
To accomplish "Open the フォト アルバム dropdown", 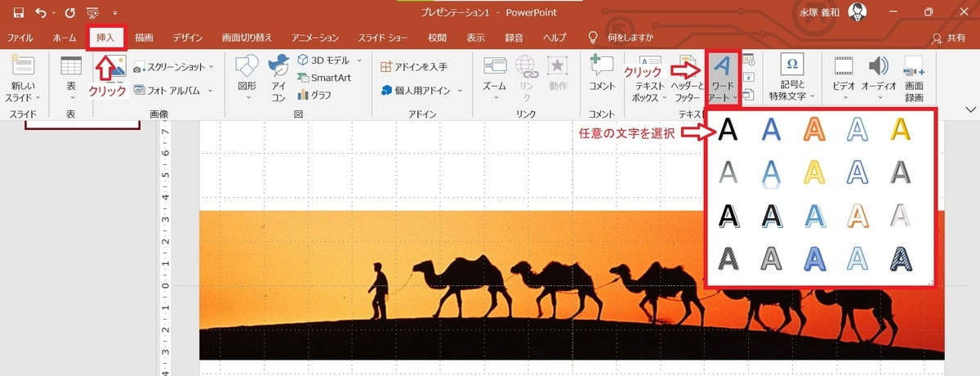I will click(x=173, y=90).
